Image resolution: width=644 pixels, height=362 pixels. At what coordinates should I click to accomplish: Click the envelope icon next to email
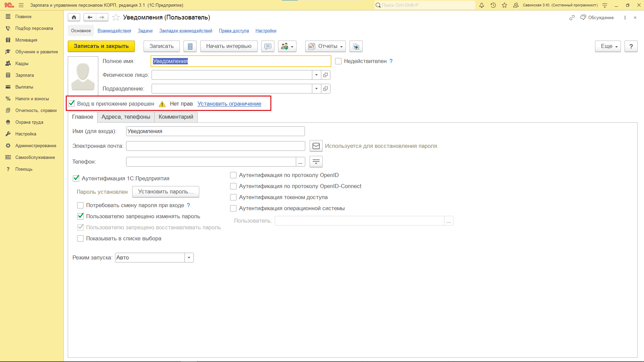pyautogui.click(x=316, y=146)
